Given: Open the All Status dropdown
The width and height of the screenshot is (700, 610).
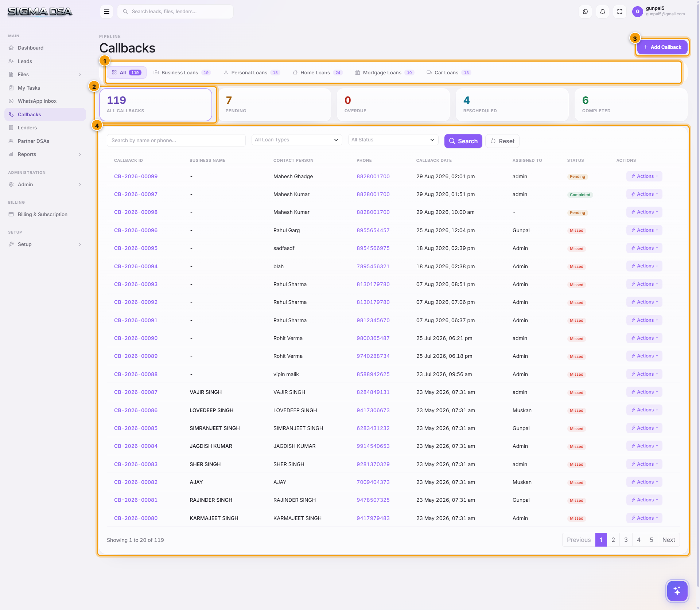Looking at the screenshot, I should 393,140.
